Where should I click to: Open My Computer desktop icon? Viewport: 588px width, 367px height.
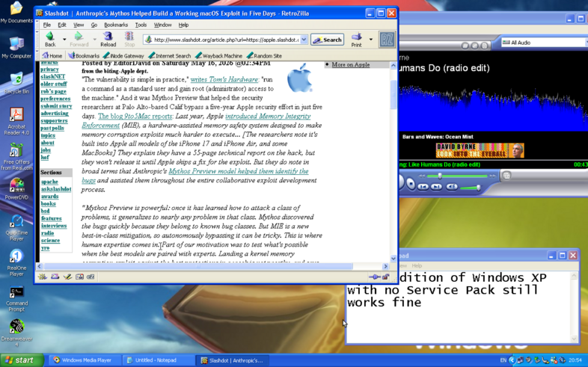[16, 48]
